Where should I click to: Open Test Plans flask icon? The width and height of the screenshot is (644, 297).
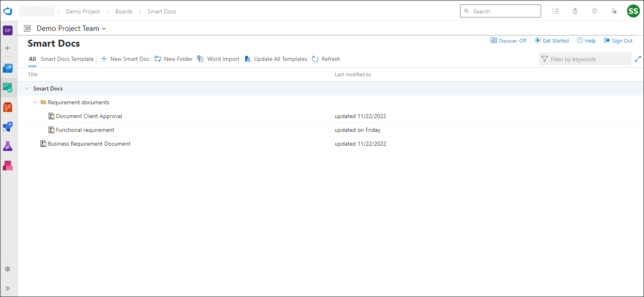click(8, 146)
